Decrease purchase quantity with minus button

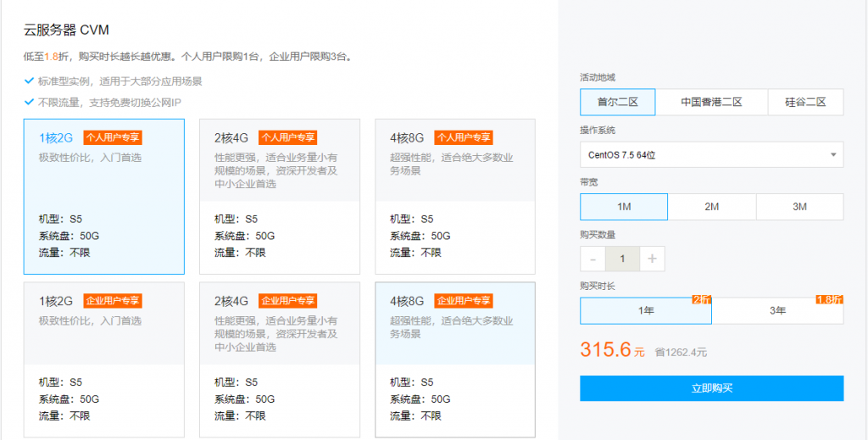click(x=593, y=259)
